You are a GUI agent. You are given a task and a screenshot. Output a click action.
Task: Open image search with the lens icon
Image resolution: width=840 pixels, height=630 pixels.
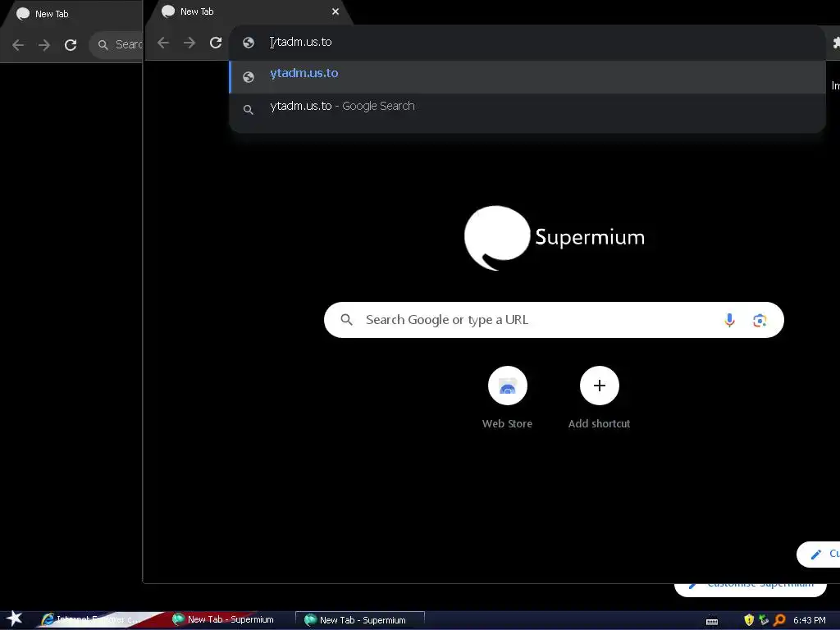[759, 321]
